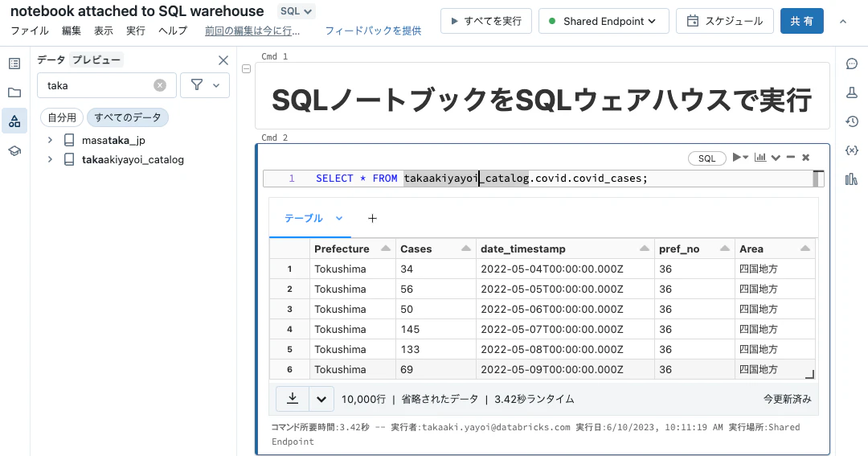Open the SQL language dropdown near title
Viewport: 868px width, 456px height.
coord(296,11)
